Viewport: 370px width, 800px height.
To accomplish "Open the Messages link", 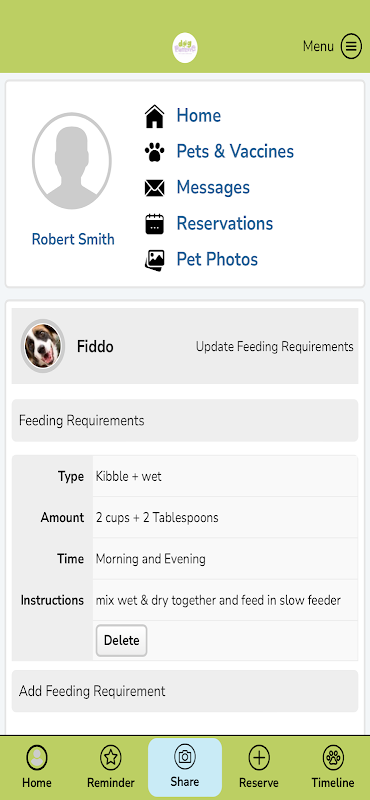I will tap(213, 187).
